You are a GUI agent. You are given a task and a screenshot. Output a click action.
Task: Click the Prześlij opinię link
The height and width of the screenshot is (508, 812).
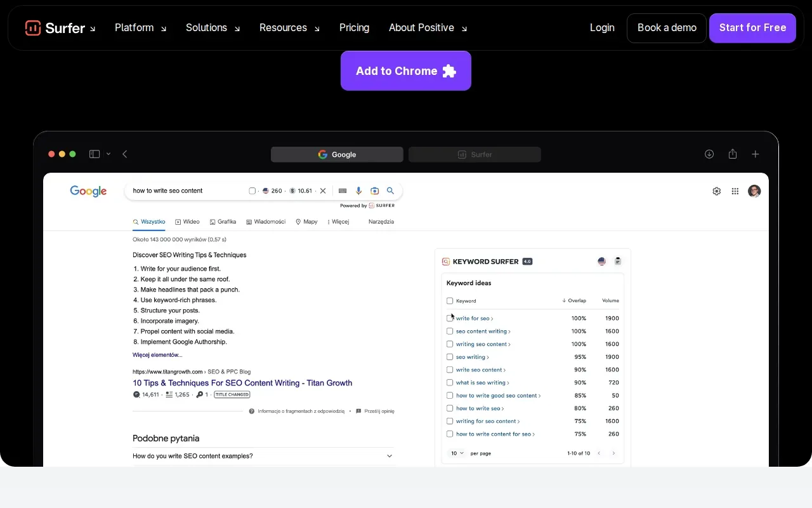(376, 411)
